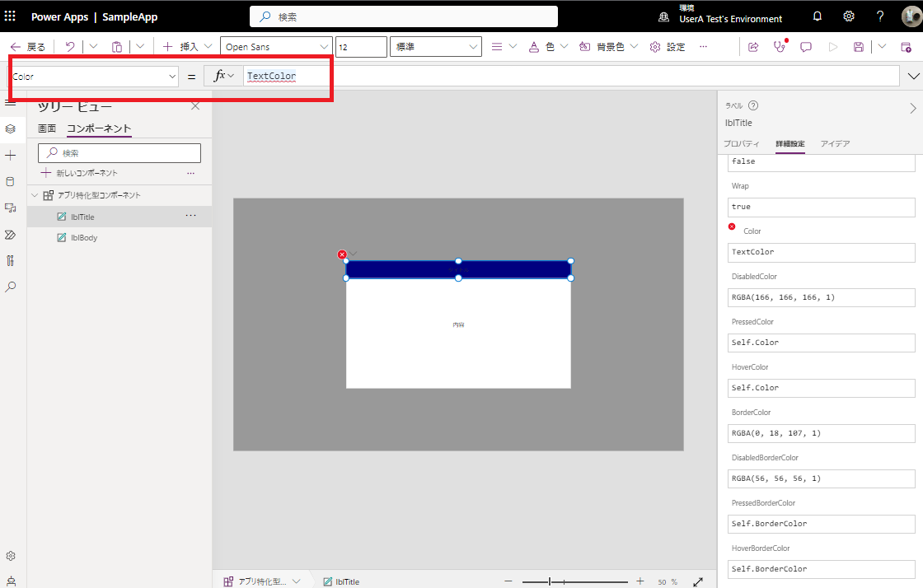Run the app checker stethoscope icon
The image size is (923, 588).
pyautogui.click(x=779, y=47)
